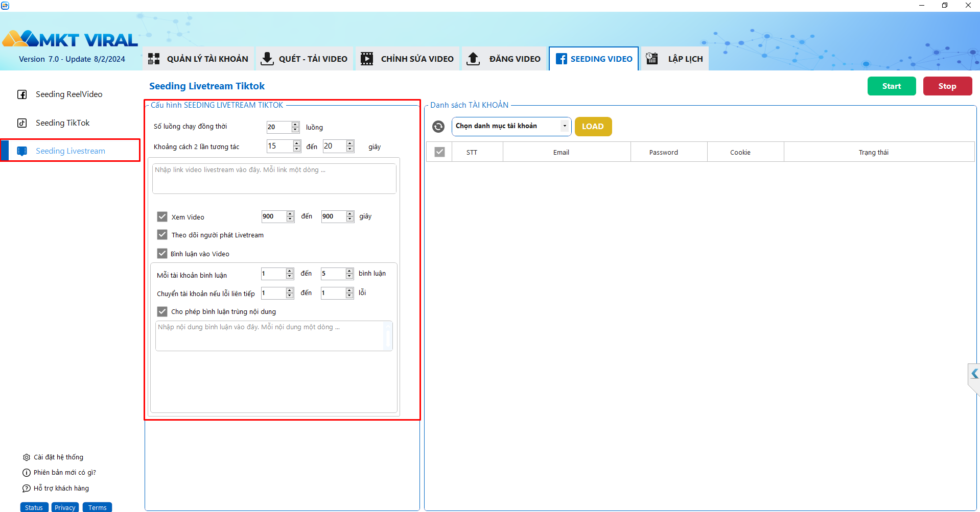This screenshot has width=980, height=512.
Task: Click the account manager grid icon
Action: coord(154,59)
